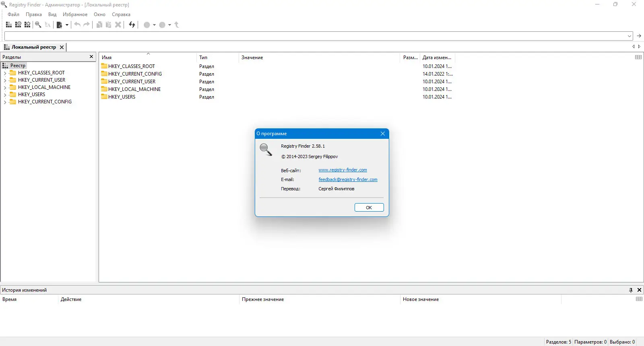
Task: Close the Локальный реестр tab
Action: [62, 47]
